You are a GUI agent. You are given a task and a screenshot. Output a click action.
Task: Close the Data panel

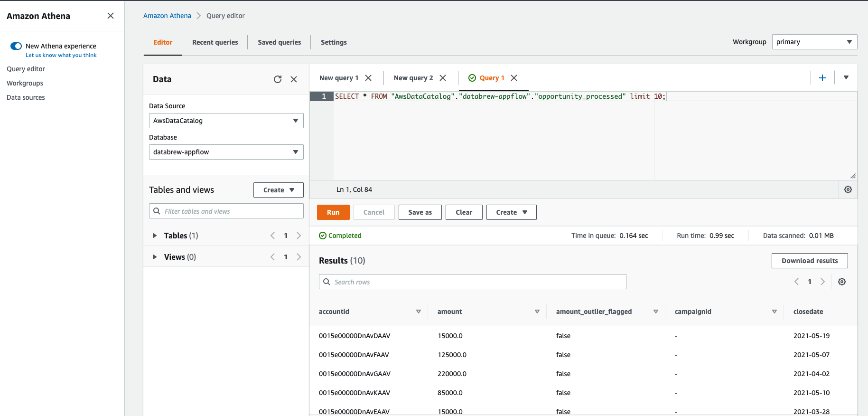pos(294,79)
